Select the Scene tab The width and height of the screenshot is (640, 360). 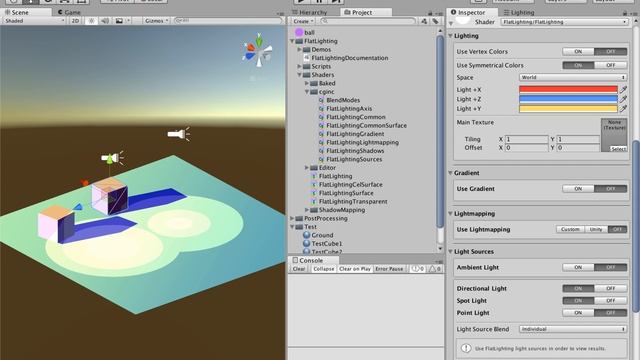(x=17, y=12)
